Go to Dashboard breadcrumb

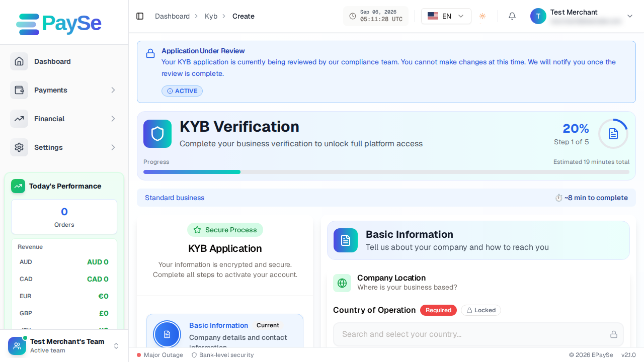click(172, 16)
